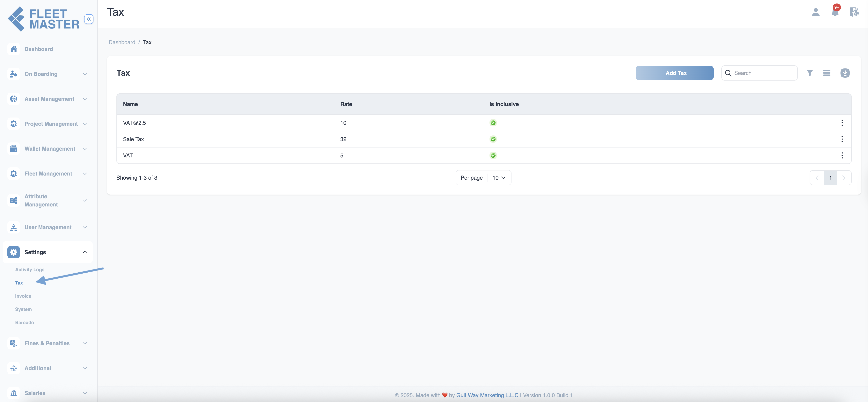Expand the Project Management chevron
This screenshot has height=402, width=868.
coord(85,124)
